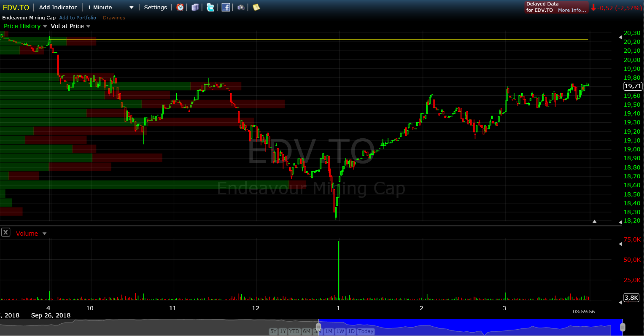Click More Info in delayed data notice
644x336 pixels.
572,10
